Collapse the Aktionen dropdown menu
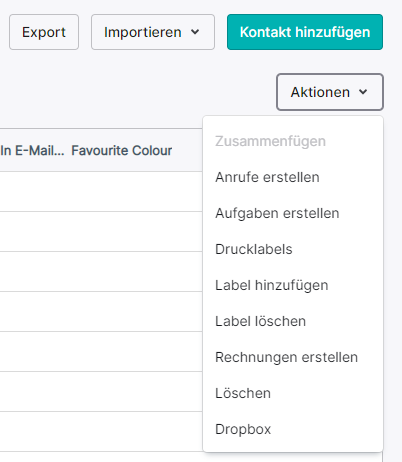Viewport: 402px width, 462px height. point(330,92)
